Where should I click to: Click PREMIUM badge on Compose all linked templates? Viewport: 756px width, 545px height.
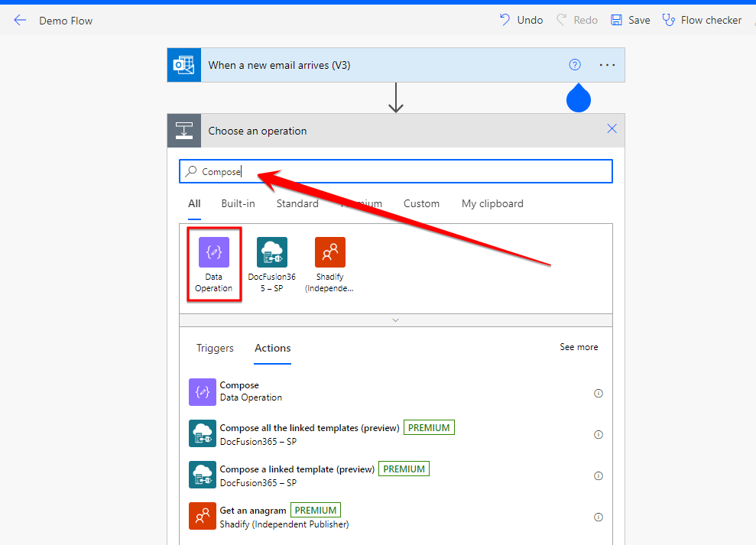(429, 428)
